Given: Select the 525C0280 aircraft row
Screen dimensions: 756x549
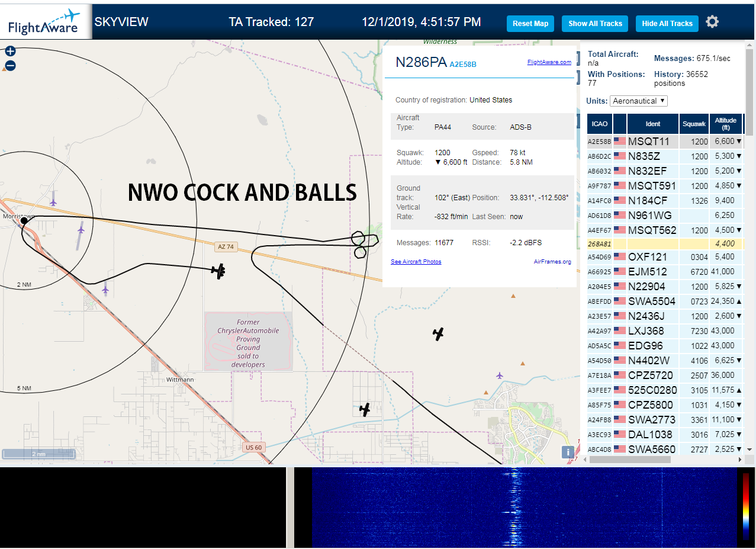Looking at the screenshot, I should (665, 390).
